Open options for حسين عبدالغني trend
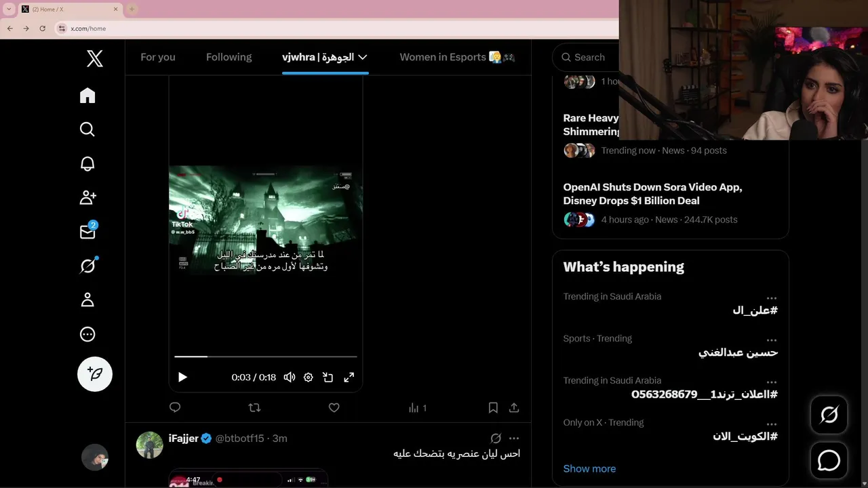868x488 pixels. 772,340
